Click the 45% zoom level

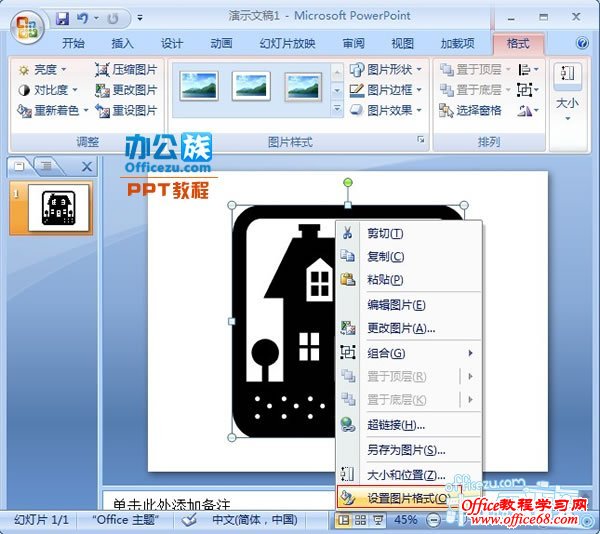(405, 520)
